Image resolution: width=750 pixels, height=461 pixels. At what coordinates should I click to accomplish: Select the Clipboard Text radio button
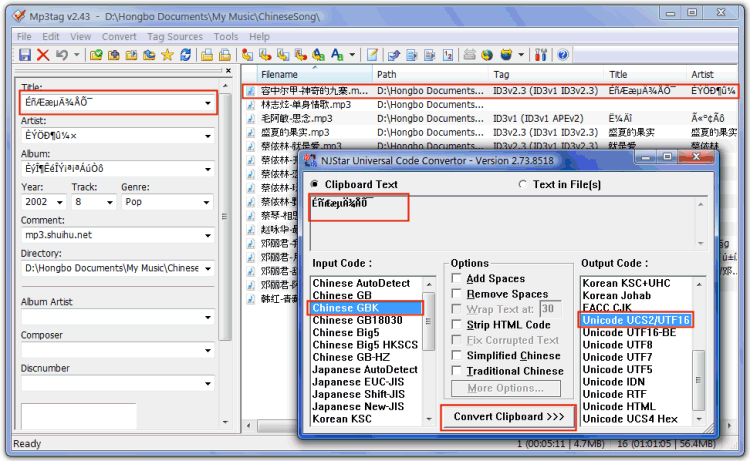point(314,184)
